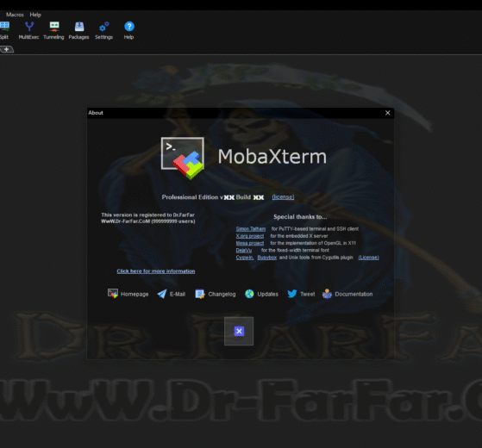Open the Busybox link
This screenshot has width=482, height=448.
point(266,258)
